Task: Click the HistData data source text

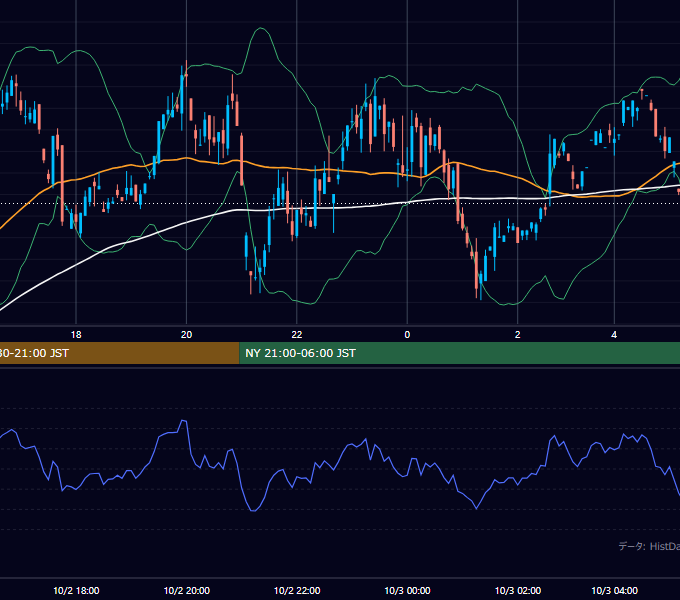Action: pyautogui.click(x=649, y=546)
